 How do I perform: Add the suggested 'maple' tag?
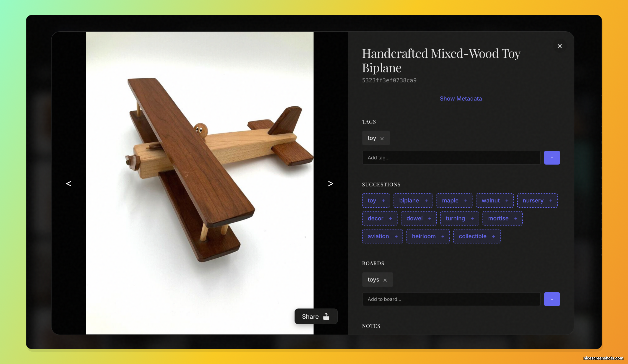tap(454, 201)
